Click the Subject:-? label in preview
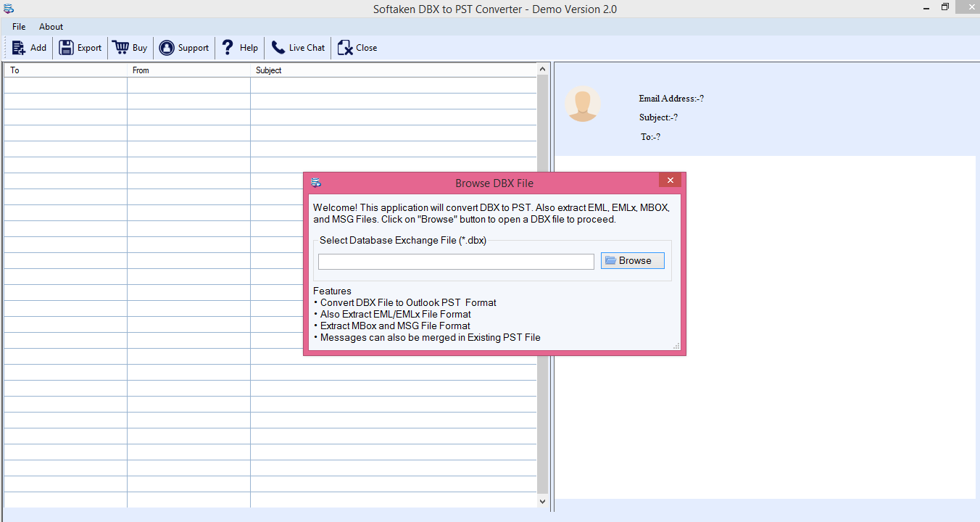 pos(658,117)
